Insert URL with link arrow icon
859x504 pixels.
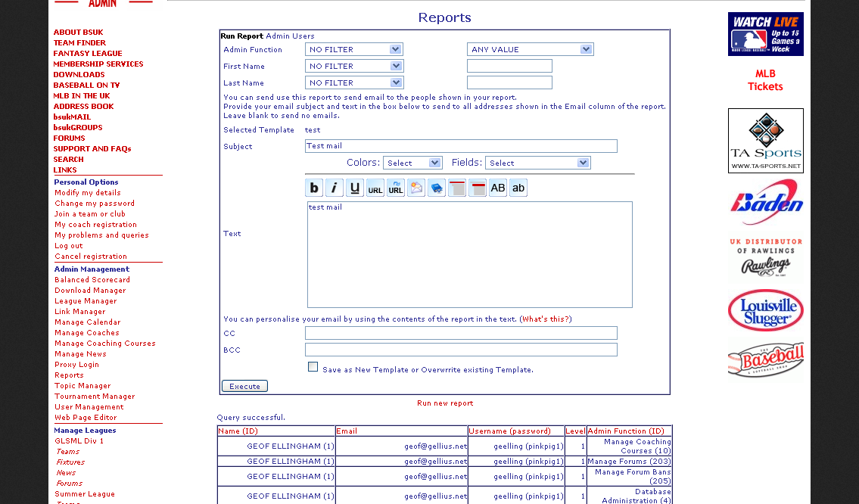point(396,188)
